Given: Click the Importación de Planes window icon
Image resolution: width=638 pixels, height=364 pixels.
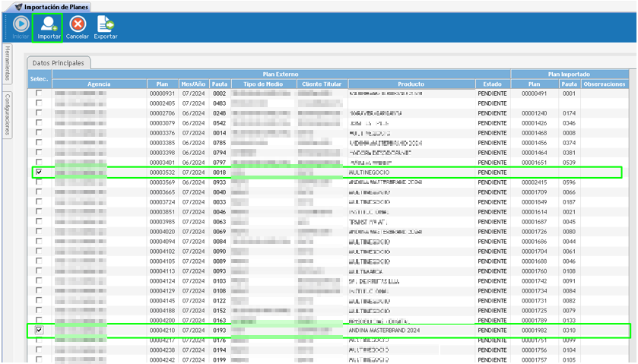Looking at the screenshot, I should coord(17,7).
